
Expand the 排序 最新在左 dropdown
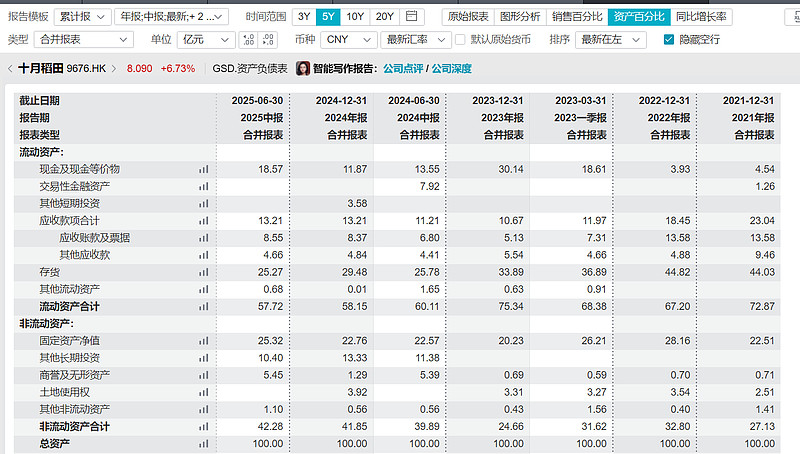pyautogui.click(x=613, y=39)
